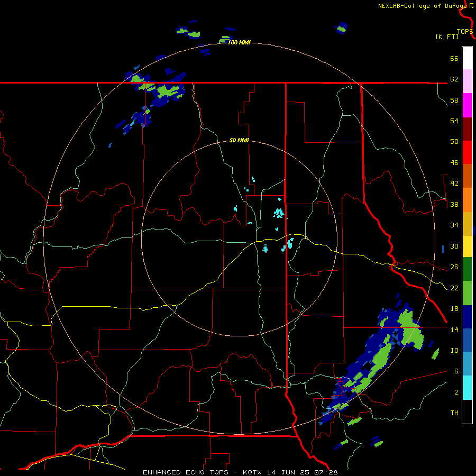Click the 6 legend value
The image size is (476, 476).
[x=456, y=371]
